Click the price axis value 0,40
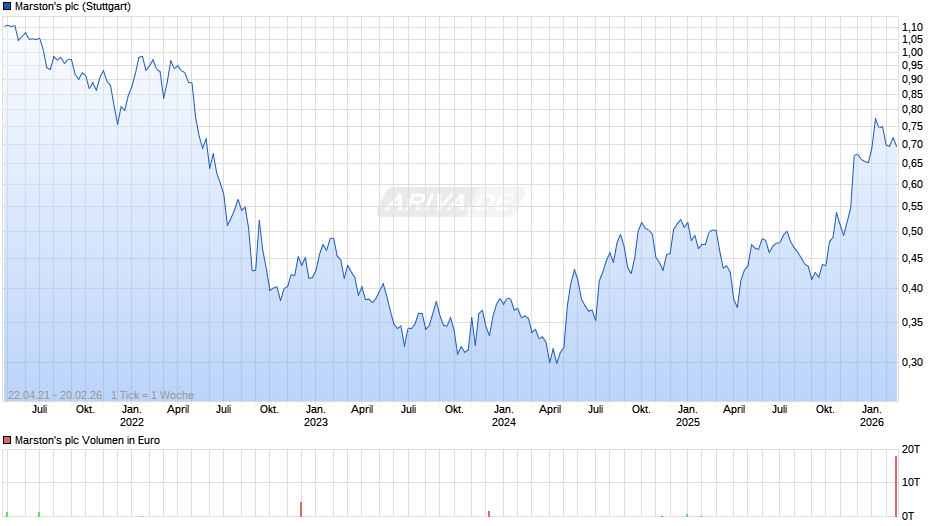 912,288
